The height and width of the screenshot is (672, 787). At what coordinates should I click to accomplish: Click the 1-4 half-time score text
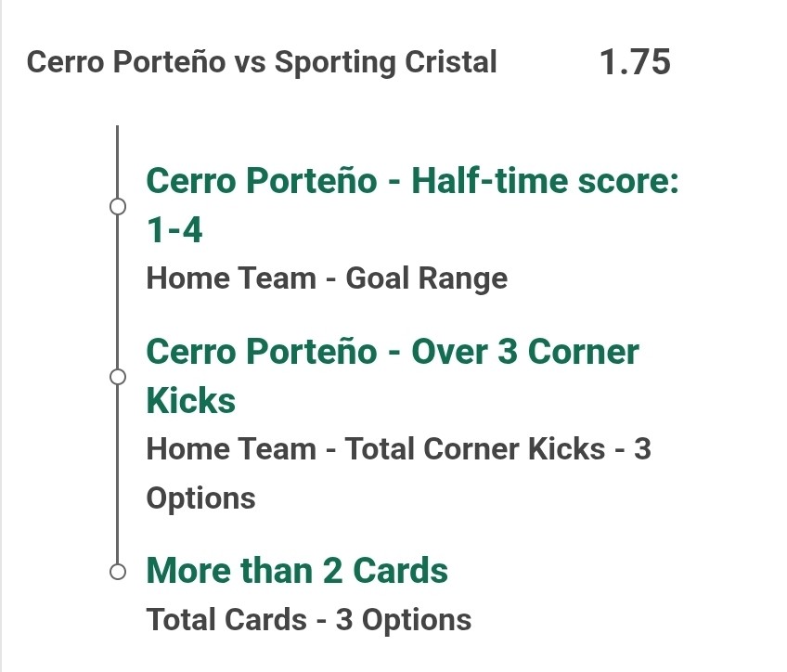tap(174, 230)
